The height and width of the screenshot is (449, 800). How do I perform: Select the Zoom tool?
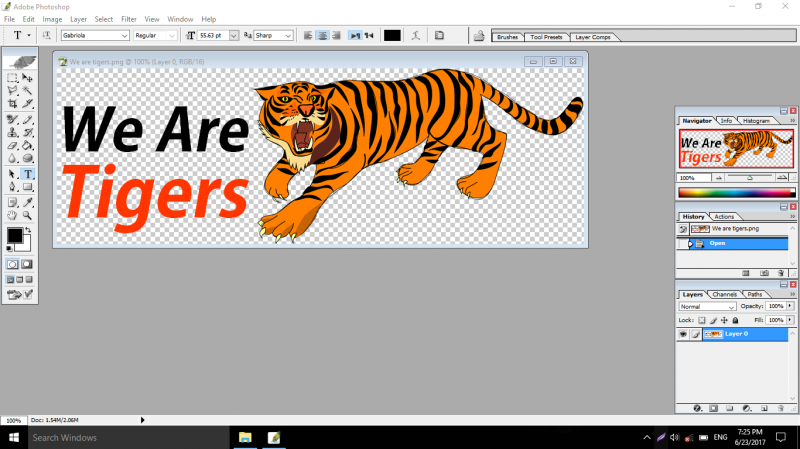pos(28,215)
